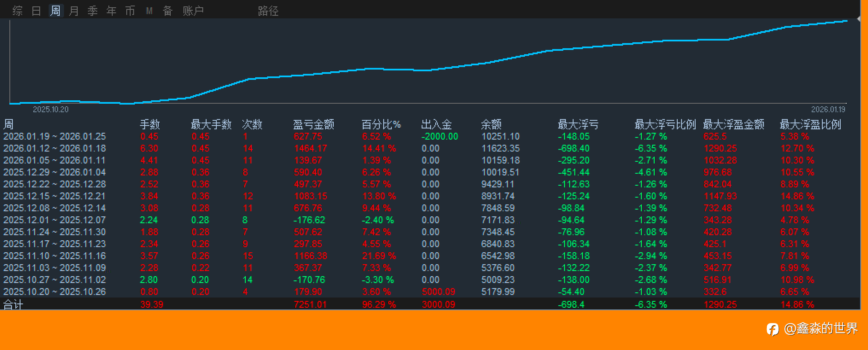
Task: Open the 年 yearly tab
Action: 111,11
